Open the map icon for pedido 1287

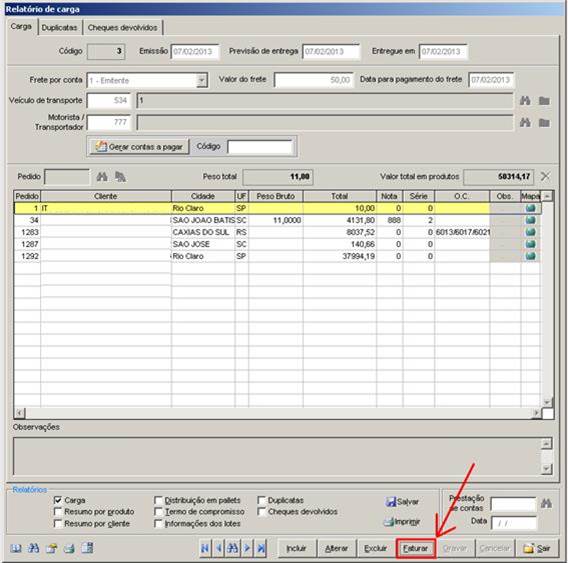coord(530,244)
